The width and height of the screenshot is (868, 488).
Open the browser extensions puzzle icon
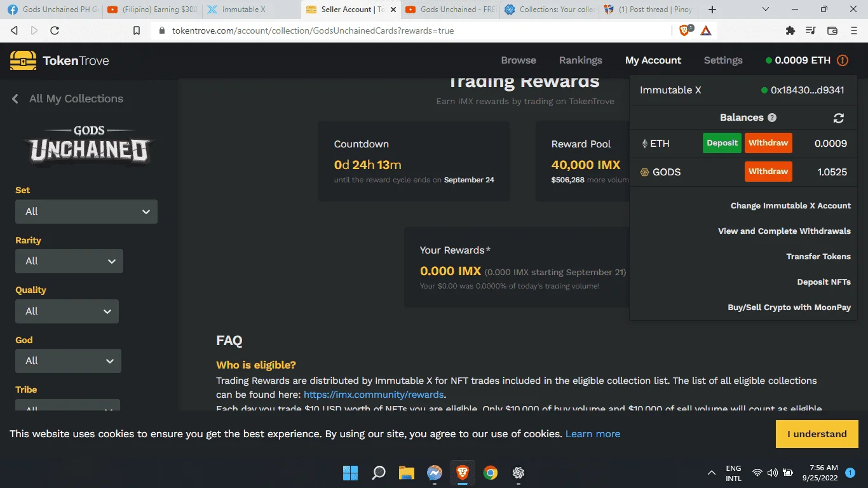(x=790, y=30)
